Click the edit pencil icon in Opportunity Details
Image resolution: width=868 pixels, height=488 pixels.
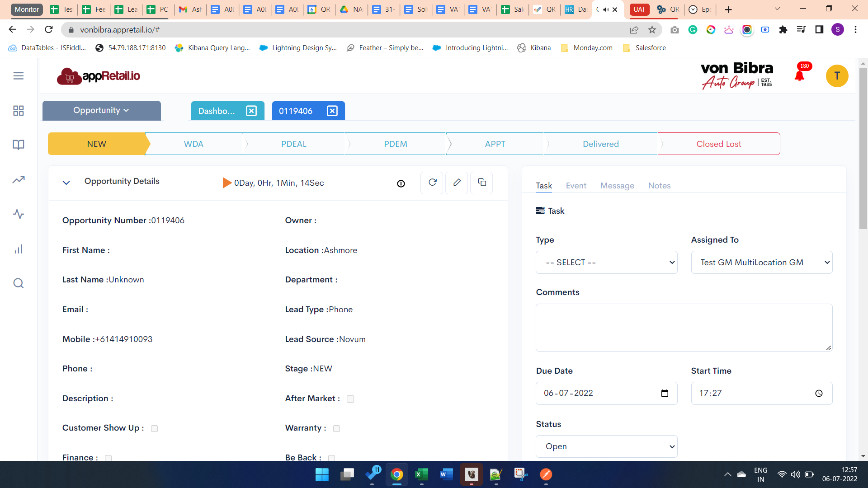click(457, 183)
